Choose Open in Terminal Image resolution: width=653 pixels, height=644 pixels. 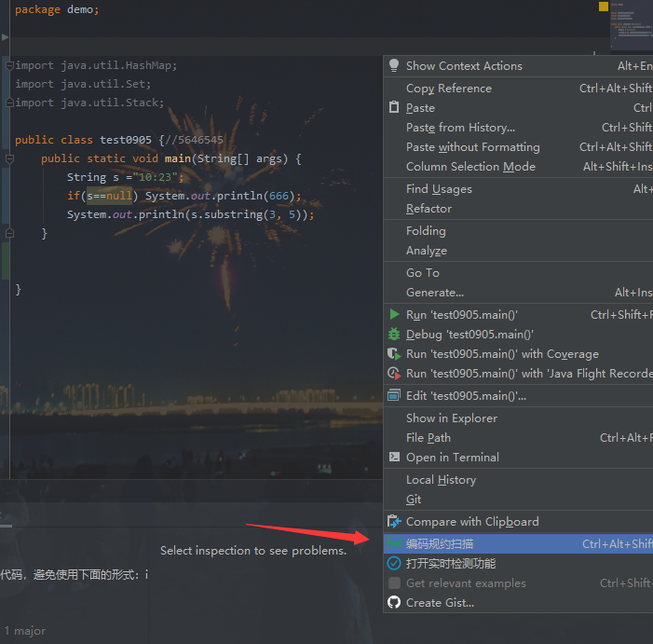518,457
